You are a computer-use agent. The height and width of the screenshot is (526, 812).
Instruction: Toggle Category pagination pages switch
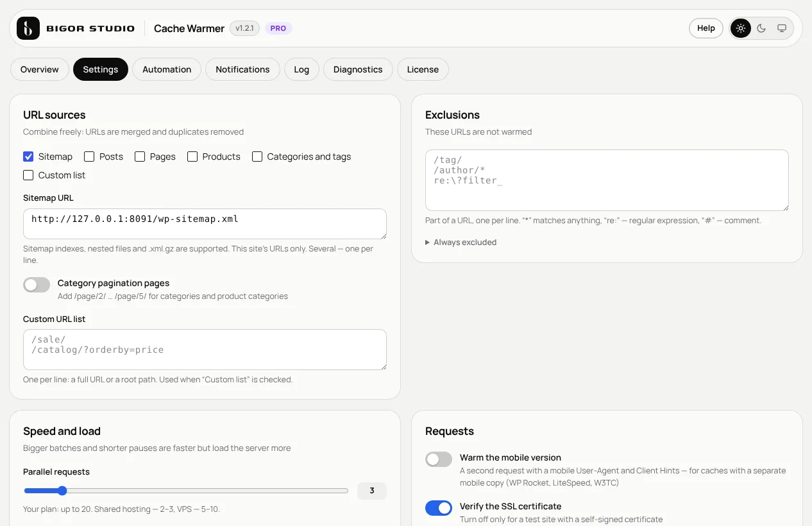[37, 285]
